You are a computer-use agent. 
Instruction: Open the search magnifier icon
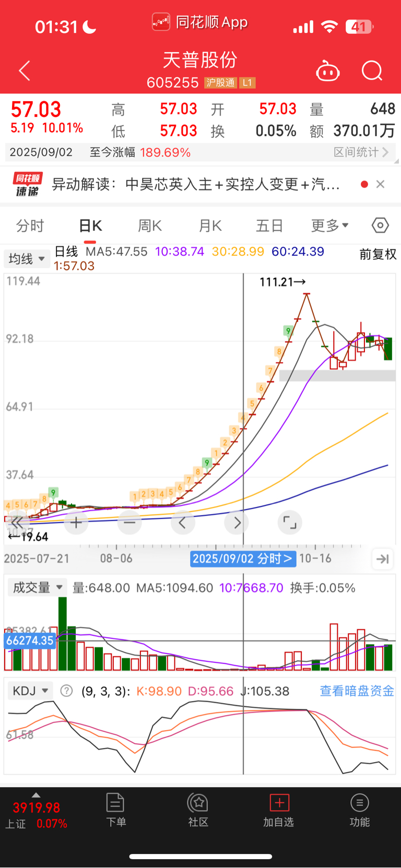point(372,71)
